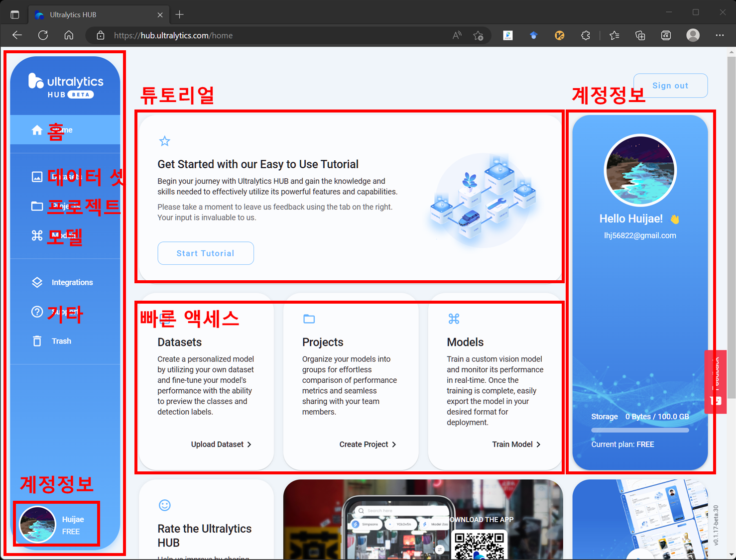Viewport: 736px width, 560px height.
Task: Click the star icon on tutorial card
Action: coord(165,141)
